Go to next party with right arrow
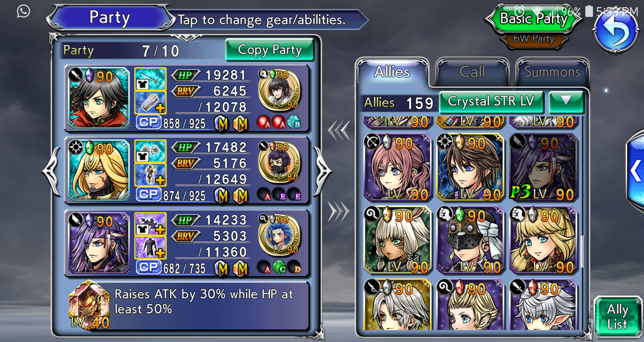 click(x=322, y=171)
